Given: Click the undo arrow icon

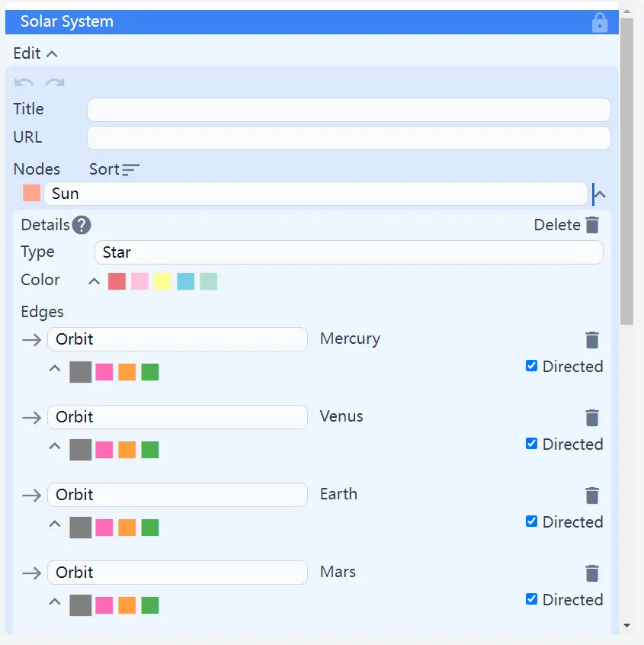Looking at the screenshot, I should 24,82.
